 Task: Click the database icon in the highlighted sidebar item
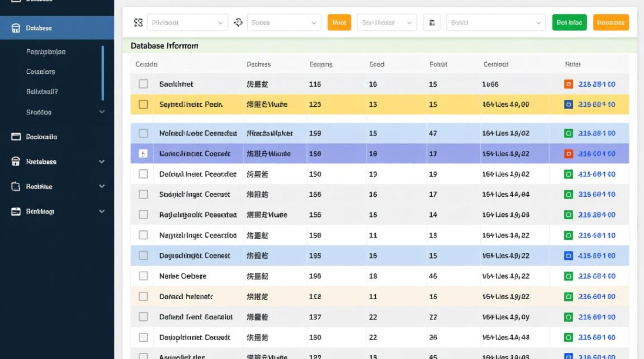click(x=16, y=28)
